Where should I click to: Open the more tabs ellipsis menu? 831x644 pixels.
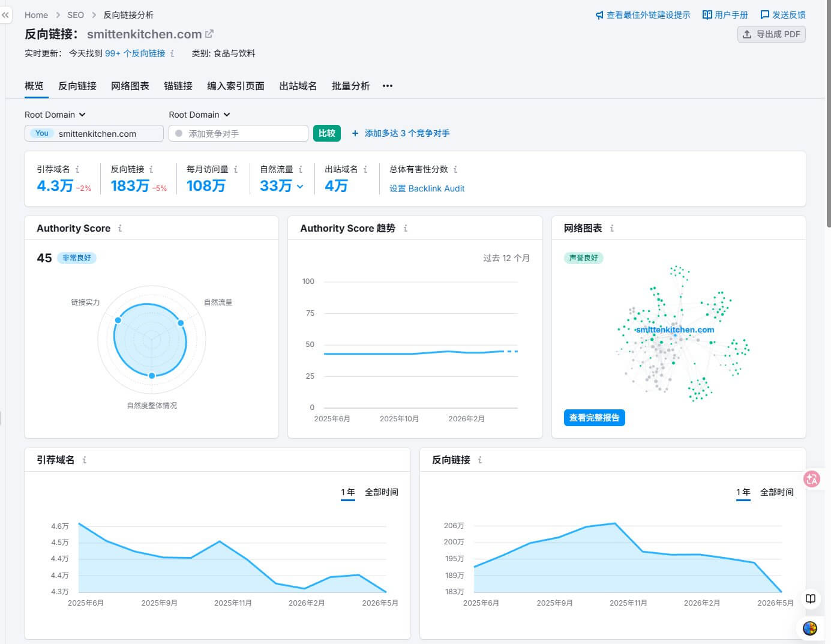point(388,86)
